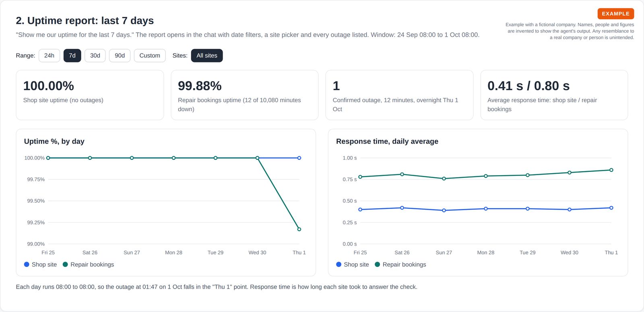The height and width of the screenshot is (312, 644).
Task: Click Wed 30 shop site response time point
Action: [x=570, y=209]
